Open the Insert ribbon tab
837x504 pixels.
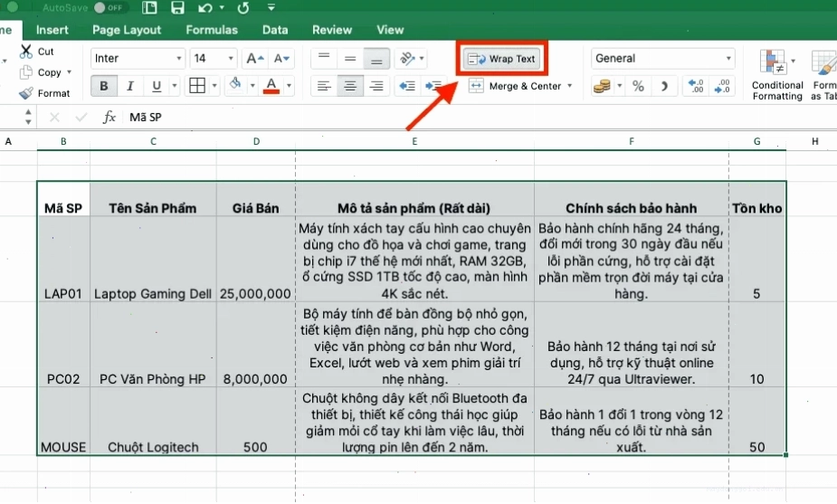[x=52, y=30]
